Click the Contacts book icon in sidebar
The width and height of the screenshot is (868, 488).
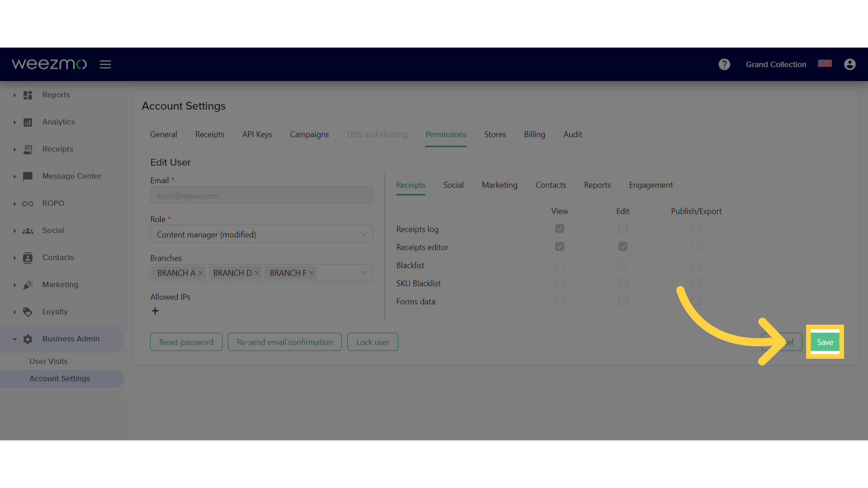point(28,258)
